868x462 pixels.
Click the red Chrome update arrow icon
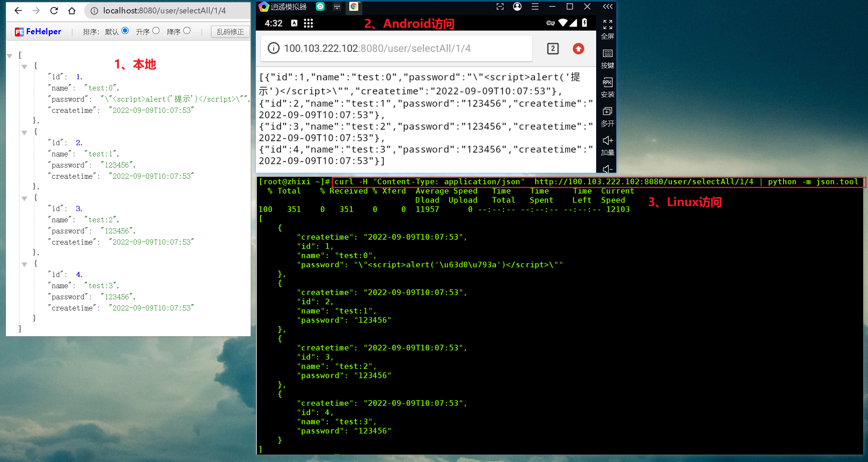point(578,48)
